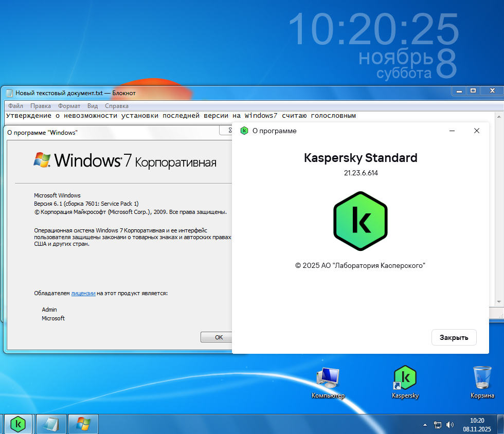Click the Kaspersky Standard heading
504x434 pixels.
point(361,158)
